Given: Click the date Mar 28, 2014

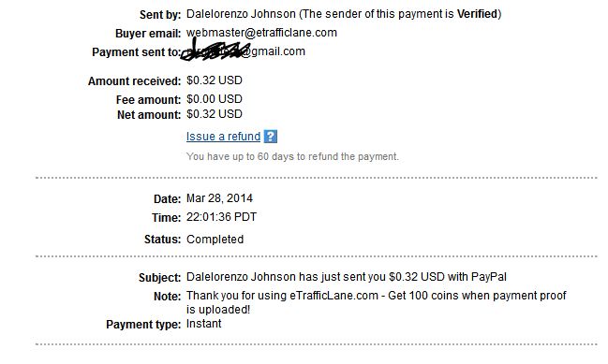Looking at the screenshot, I should (x=219, y=198).
